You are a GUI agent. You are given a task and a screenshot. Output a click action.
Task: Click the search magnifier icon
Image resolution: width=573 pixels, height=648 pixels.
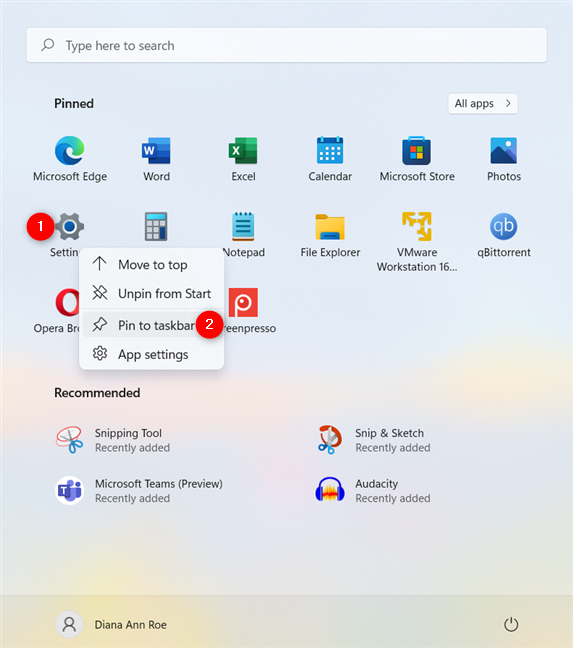click(x=48, y=45)
